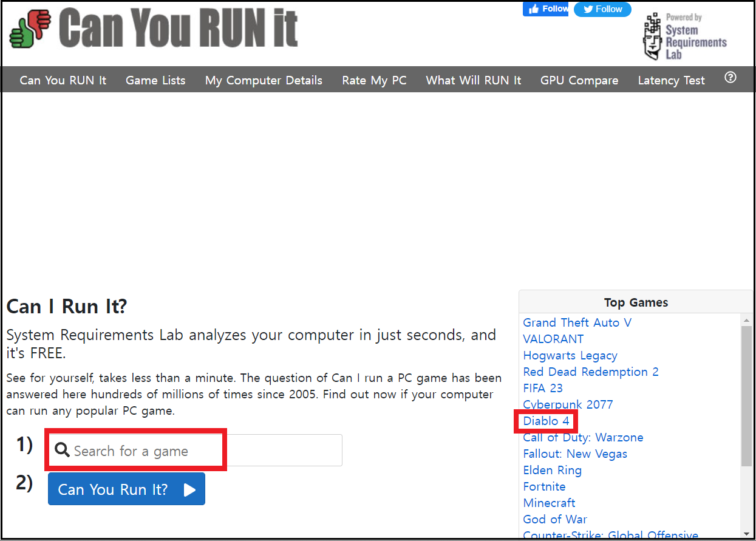Click the Twitter Follow button
Viewport: 756px width, 541px height.
pos(602,9)
